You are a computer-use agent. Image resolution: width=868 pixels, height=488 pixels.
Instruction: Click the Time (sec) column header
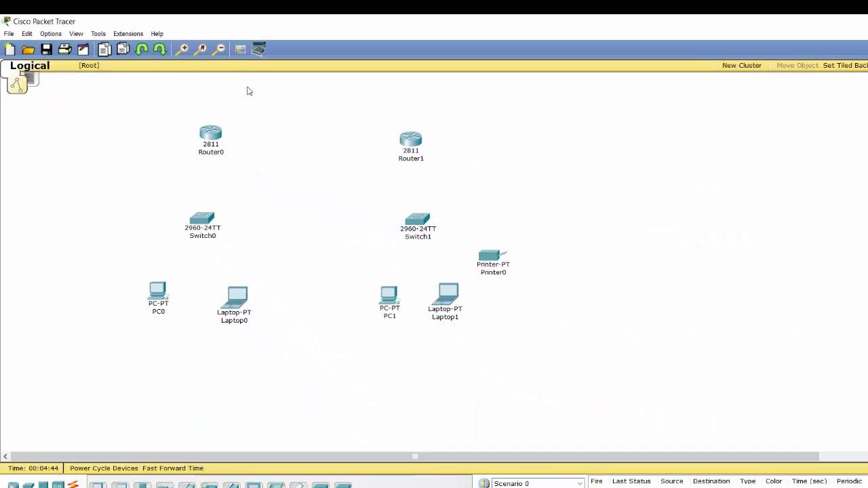(x=810, y=481)
